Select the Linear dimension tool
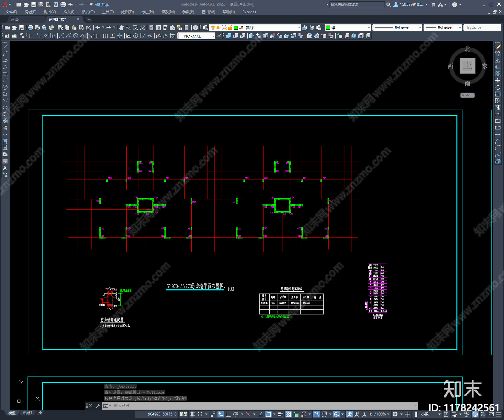The width and height of the screenshot is (504, 420). [x=31, y=36]
